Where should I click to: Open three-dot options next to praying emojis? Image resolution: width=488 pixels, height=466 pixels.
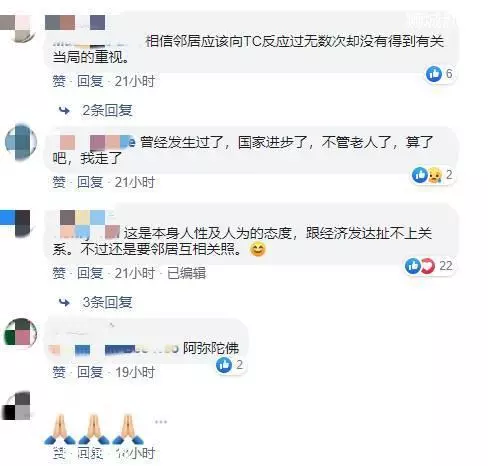(x=161, y=422)
